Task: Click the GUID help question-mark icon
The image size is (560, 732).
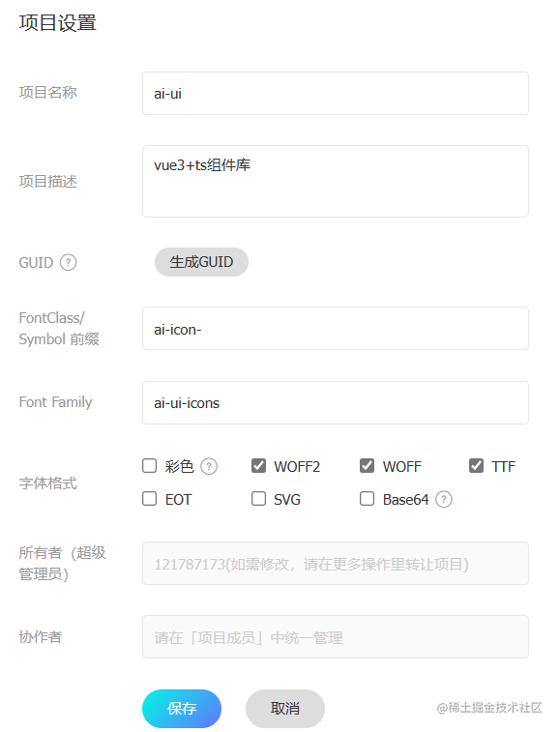Action: (x=69, y=262)
